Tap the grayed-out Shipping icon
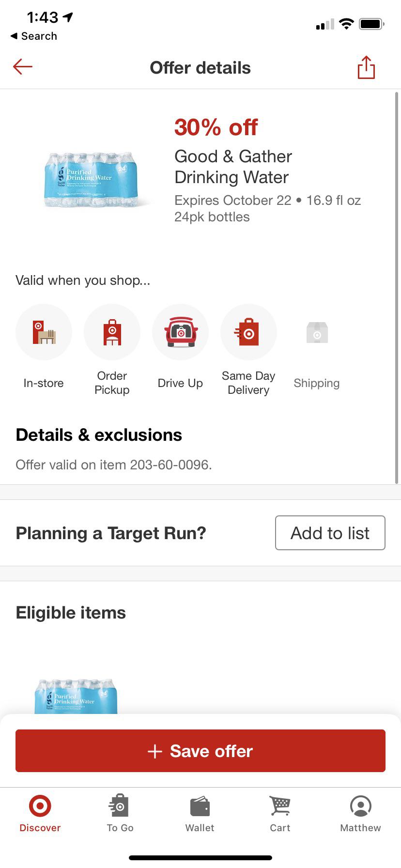 click(317, 332)
